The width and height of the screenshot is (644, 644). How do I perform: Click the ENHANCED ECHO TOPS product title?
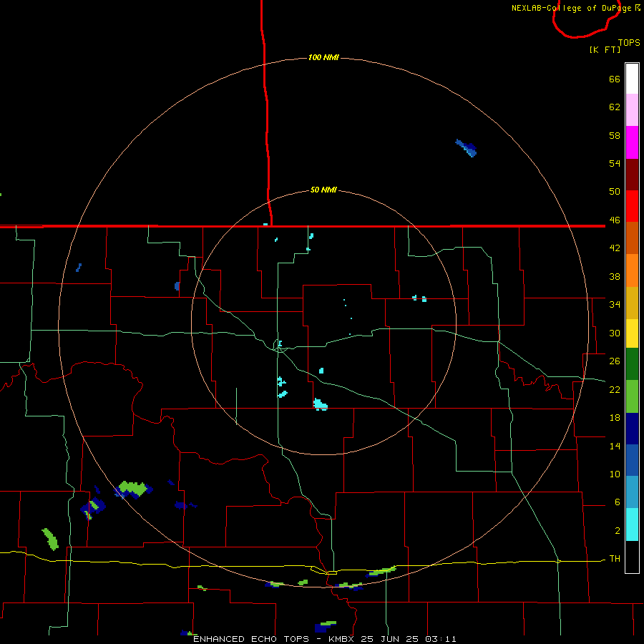[251, 639]
